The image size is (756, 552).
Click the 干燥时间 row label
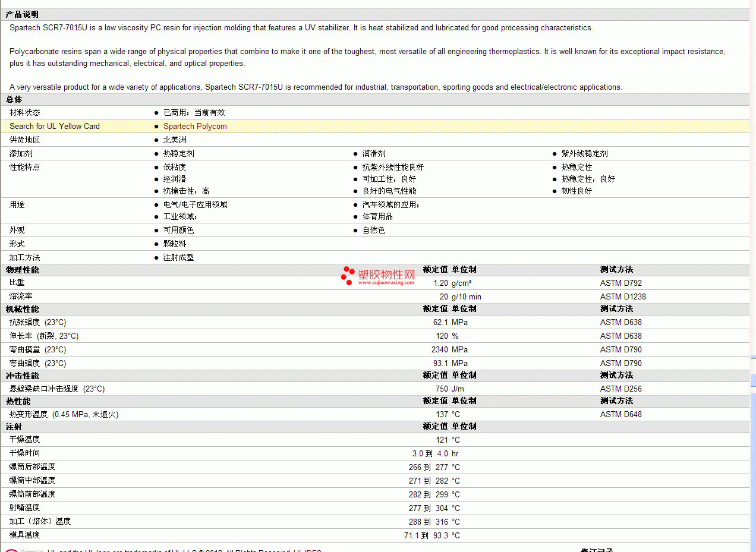(x=25, y=453)
